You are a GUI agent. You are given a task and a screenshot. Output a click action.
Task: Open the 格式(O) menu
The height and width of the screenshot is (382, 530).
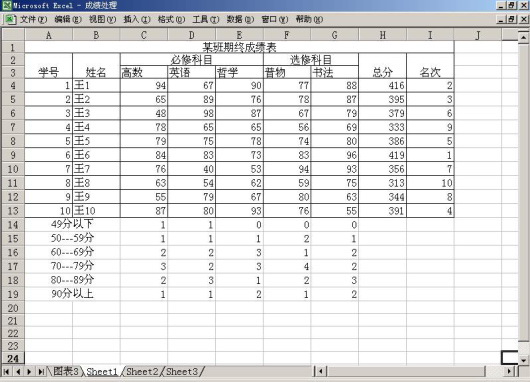[171, 19]
